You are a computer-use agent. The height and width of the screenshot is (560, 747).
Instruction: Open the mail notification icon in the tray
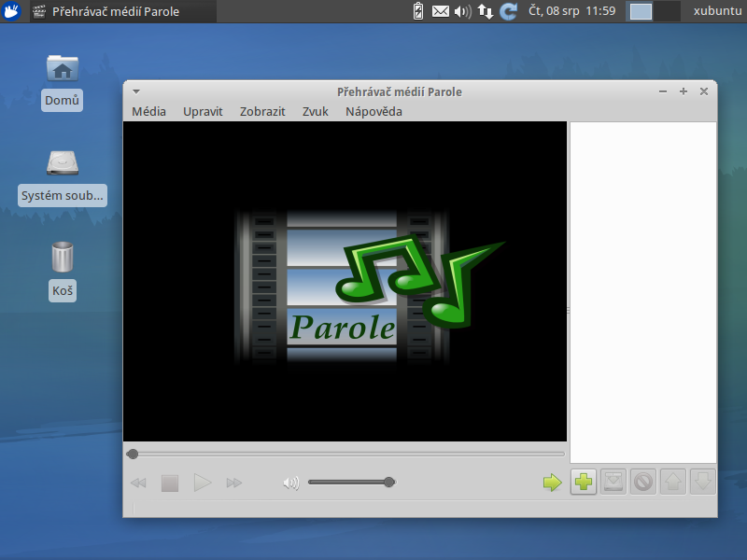point(440,11)
